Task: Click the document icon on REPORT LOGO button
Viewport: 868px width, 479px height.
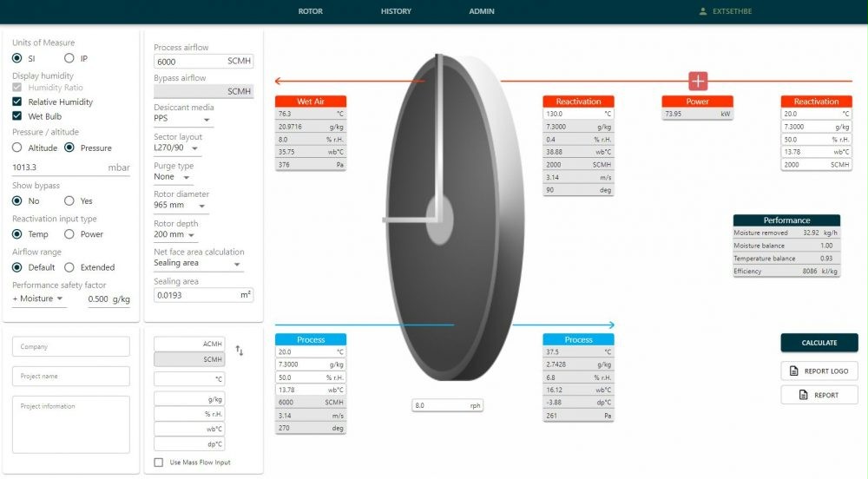Action: point(793,371)
